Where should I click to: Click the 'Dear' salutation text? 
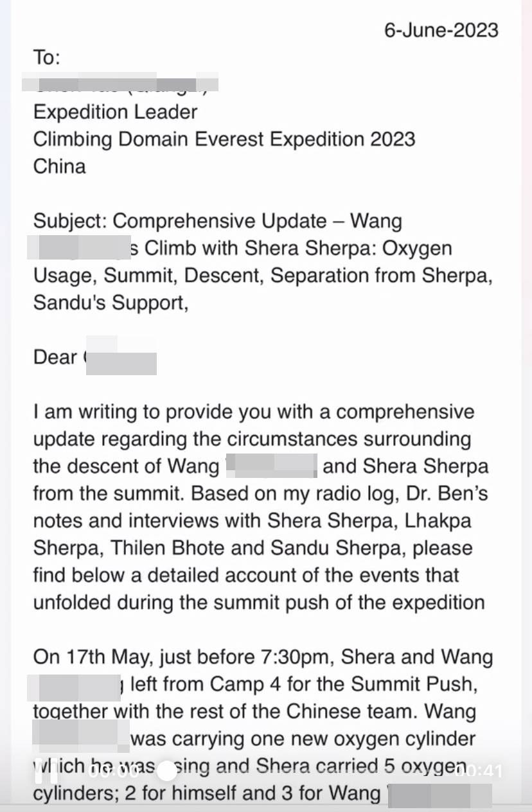[56, 357]
